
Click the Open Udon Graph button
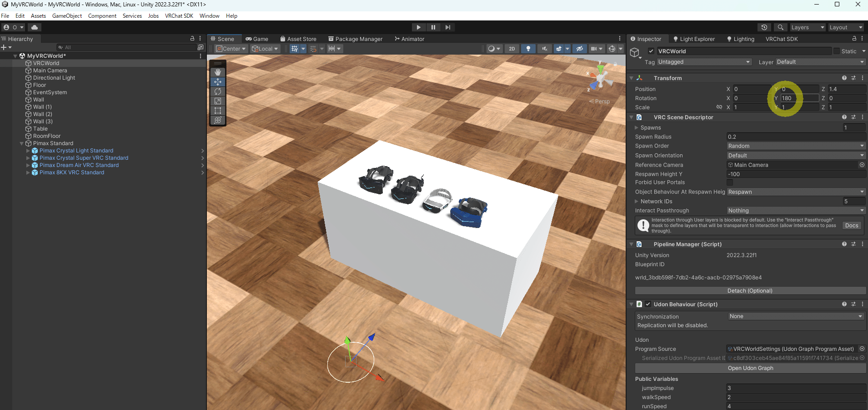(x=750, y=368)
